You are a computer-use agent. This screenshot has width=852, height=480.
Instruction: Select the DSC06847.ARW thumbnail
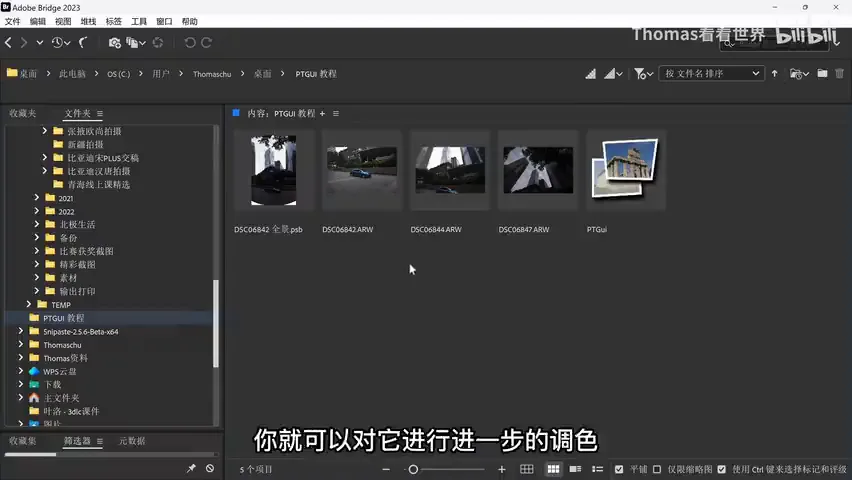point(538,170)
